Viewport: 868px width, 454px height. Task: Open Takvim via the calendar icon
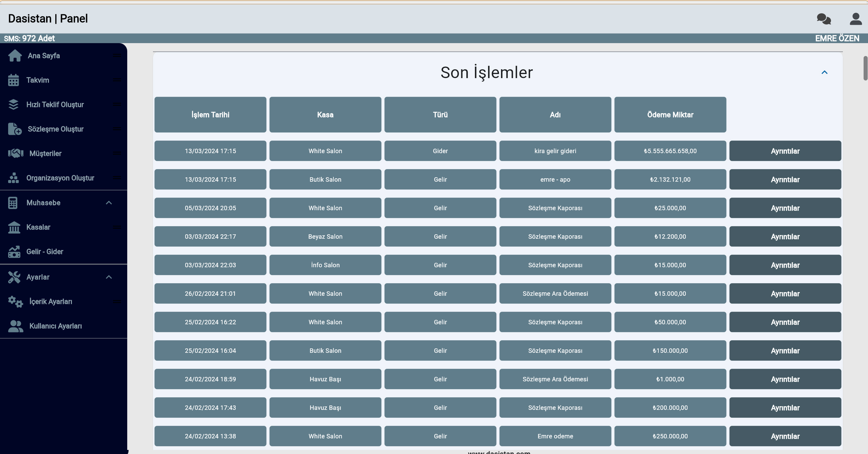(x=14, y=80)
